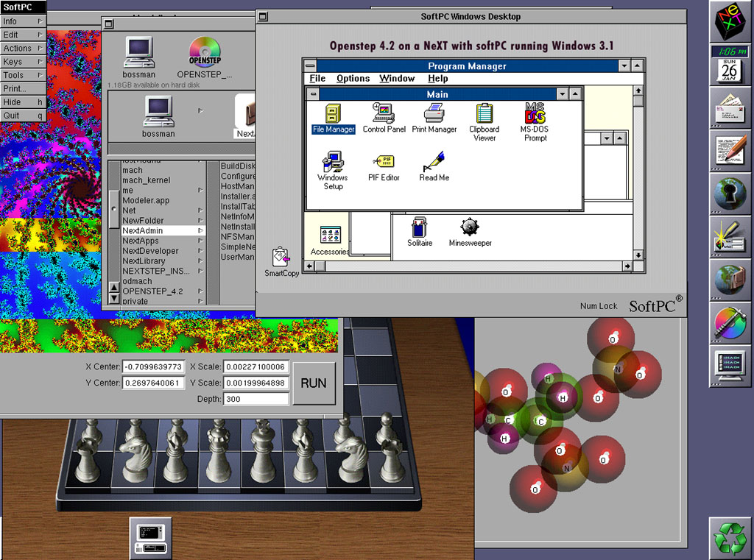Choose Quit from the SoftPC menu
Screen dimensions: 754x560
pos(23,116)
